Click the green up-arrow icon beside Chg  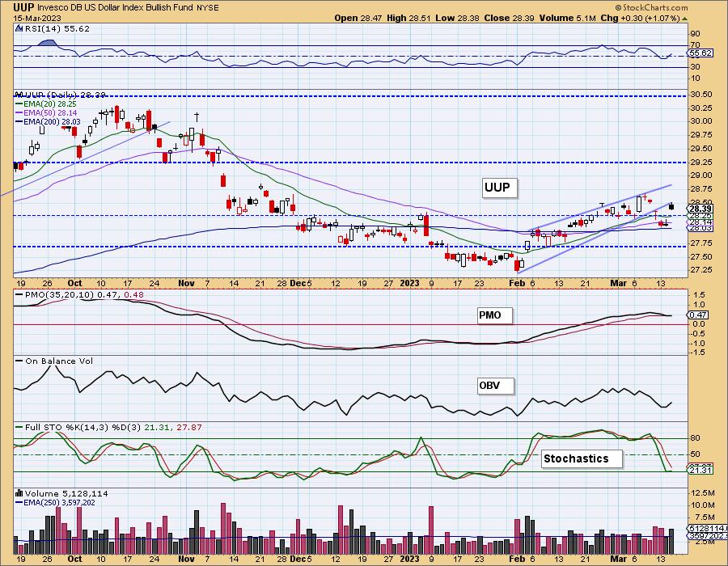pos(684,19)
